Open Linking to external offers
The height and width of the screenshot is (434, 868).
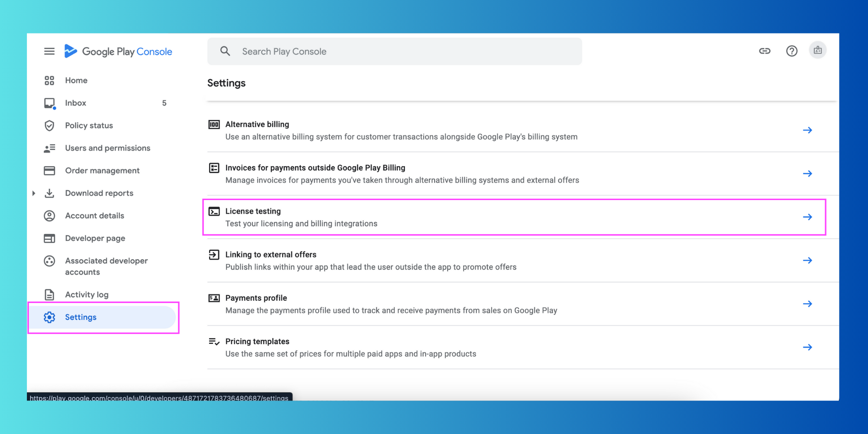523,260
